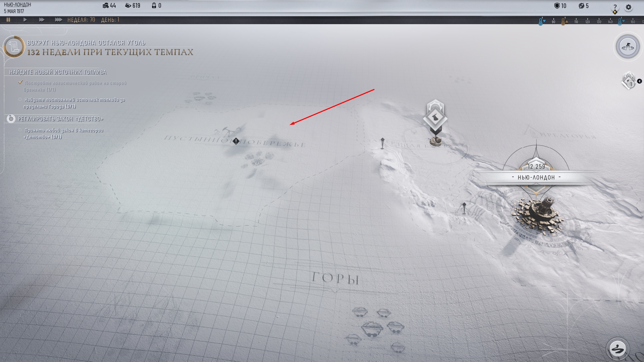Viewport: 644px width, 362px height.
Task: Click the round button in bottom-right corner
Action: 617,349
